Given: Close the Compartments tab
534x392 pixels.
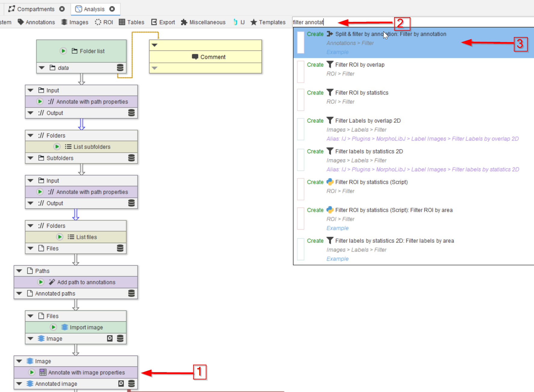Looking at the screenshot, I should click(62, 9).
